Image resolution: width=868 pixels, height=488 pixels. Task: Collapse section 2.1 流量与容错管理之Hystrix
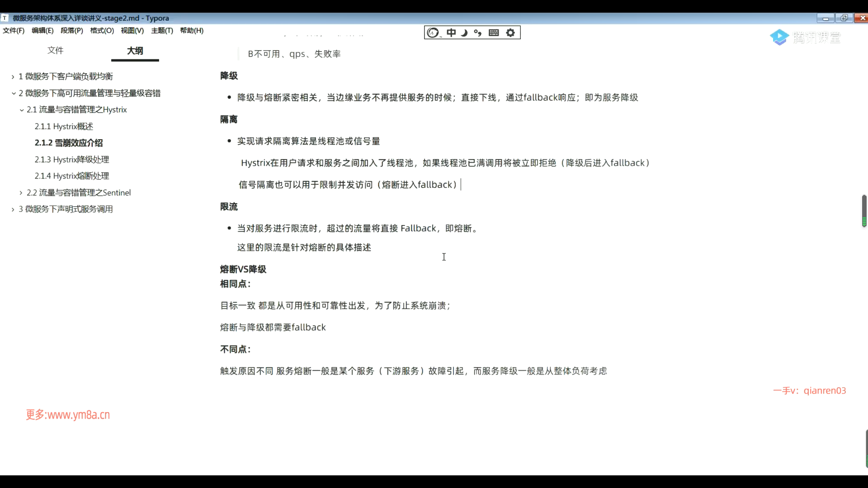point(21,110)
